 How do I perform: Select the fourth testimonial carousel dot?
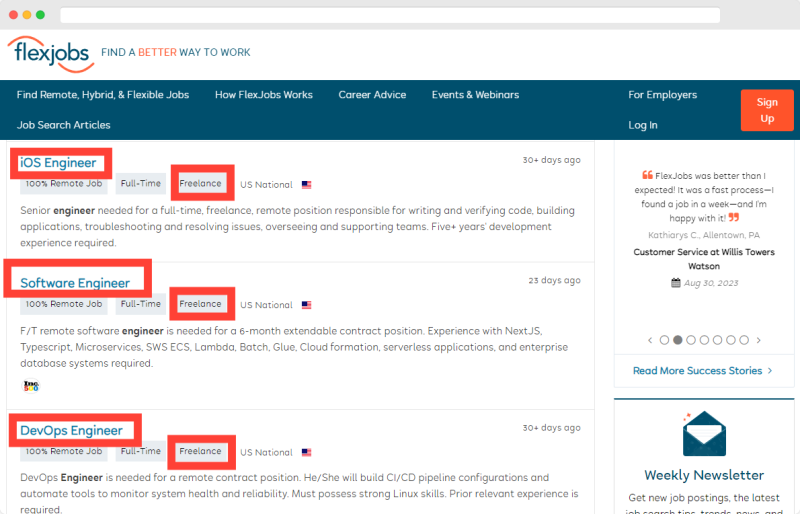(704, 340)
